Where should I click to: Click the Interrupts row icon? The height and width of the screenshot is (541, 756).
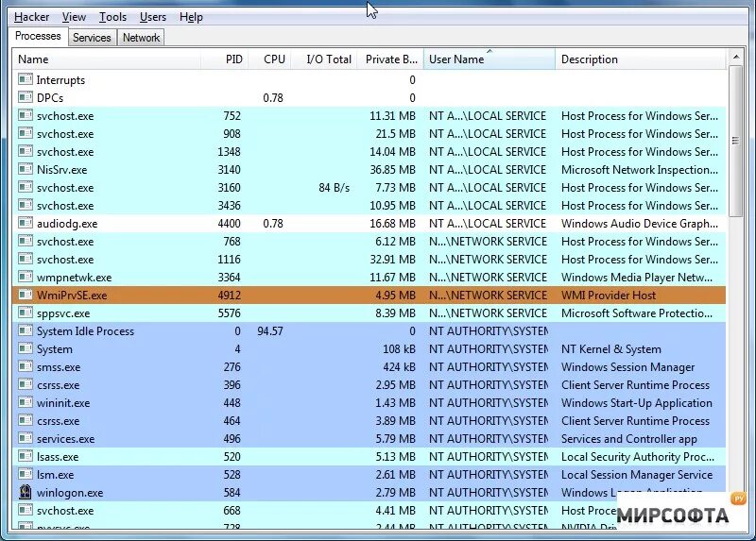point(26,79)
